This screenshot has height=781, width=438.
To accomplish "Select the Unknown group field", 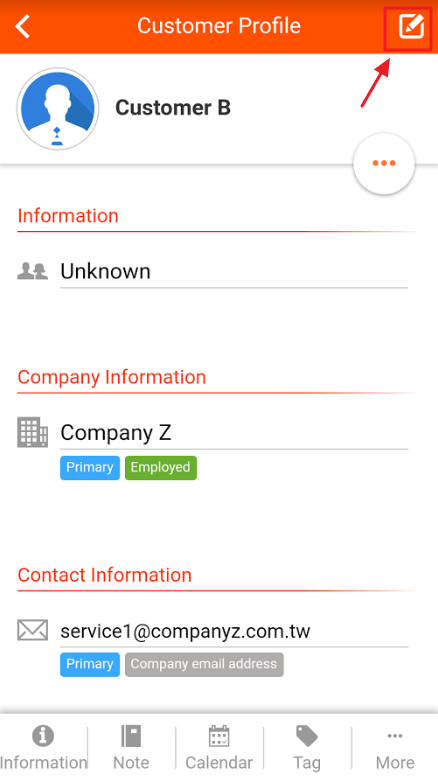I will point(234,271).
